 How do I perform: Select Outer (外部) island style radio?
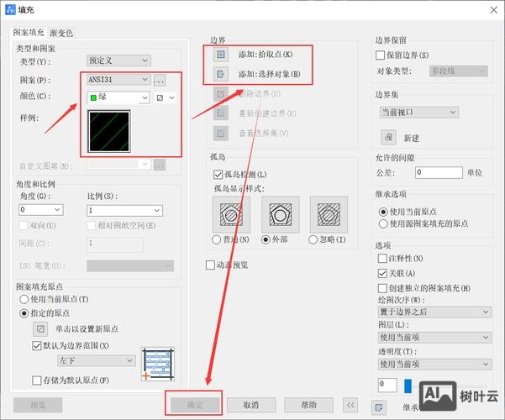point(266,239)
